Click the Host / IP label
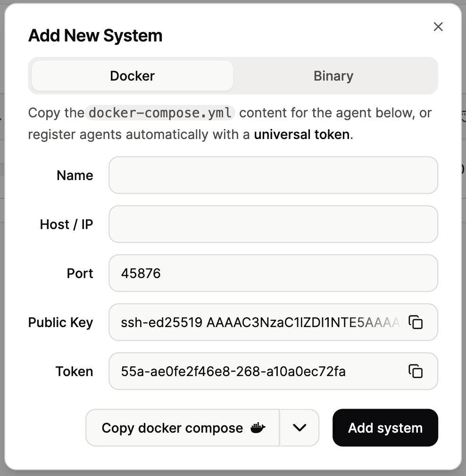The image size is (466, 476). (67, 224)
